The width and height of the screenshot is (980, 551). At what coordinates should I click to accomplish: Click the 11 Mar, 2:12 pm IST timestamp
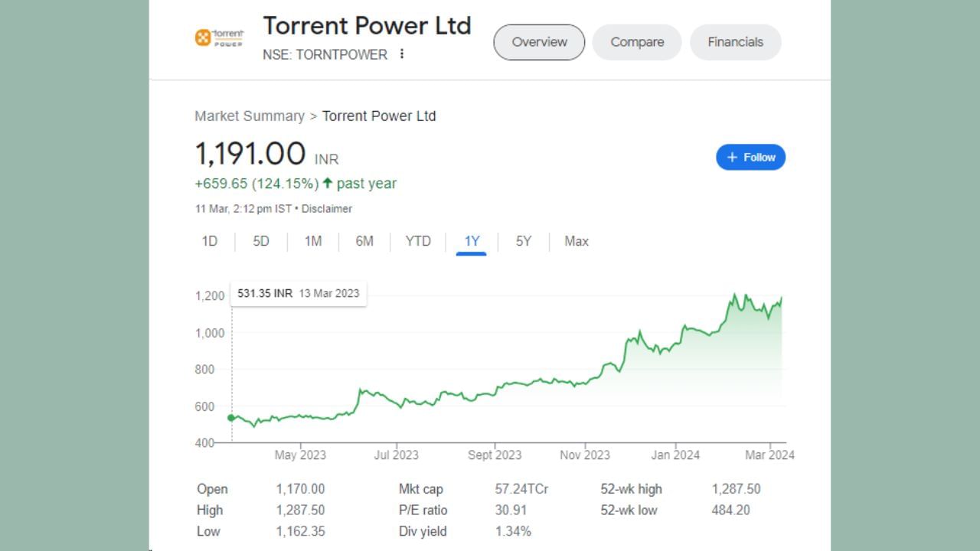tap(243, 208)
